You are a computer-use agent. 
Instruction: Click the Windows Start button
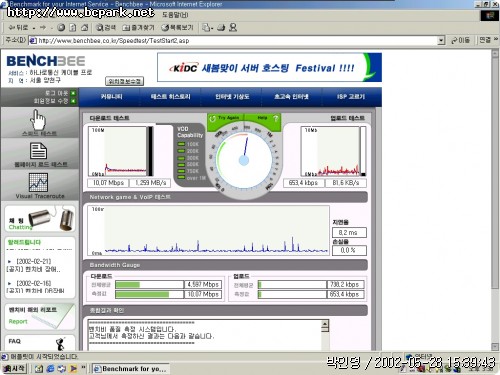tap(14, 368)
